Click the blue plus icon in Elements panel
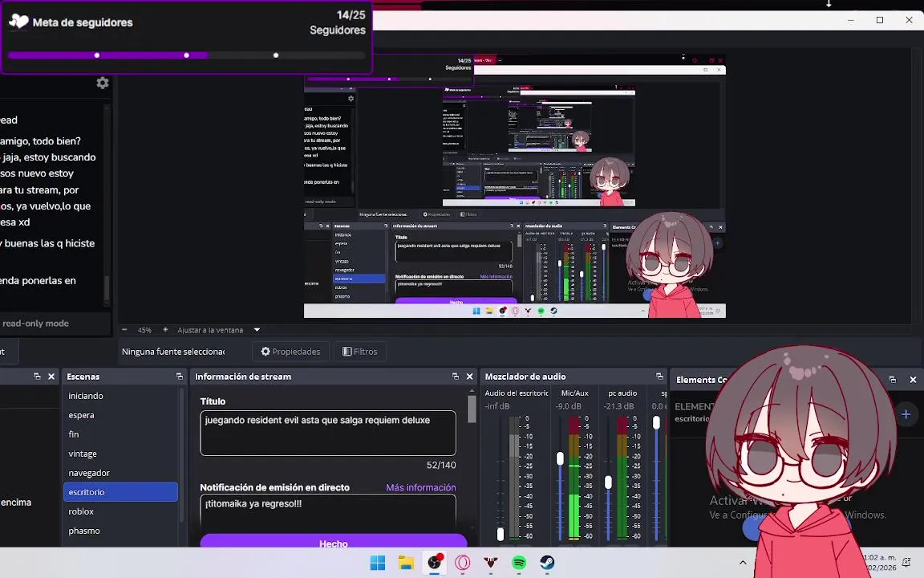924x578 pixels. coord(906,414)
